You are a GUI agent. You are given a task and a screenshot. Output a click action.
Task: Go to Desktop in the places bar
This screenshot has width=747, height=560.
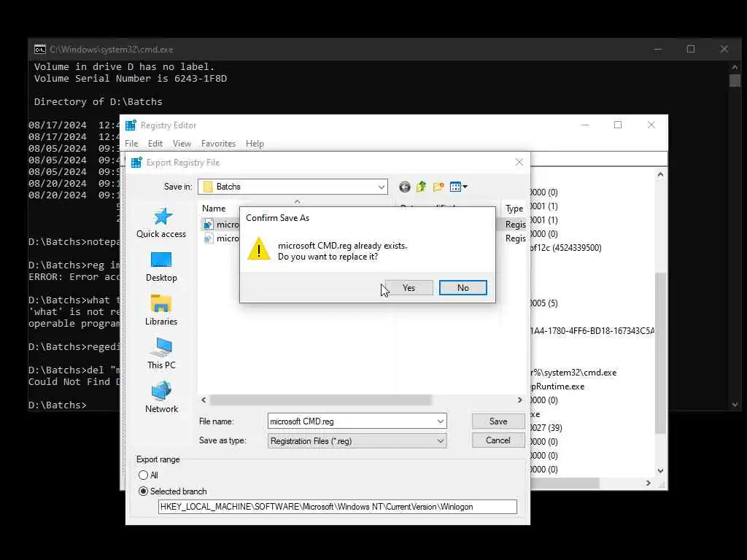point(161,267)
